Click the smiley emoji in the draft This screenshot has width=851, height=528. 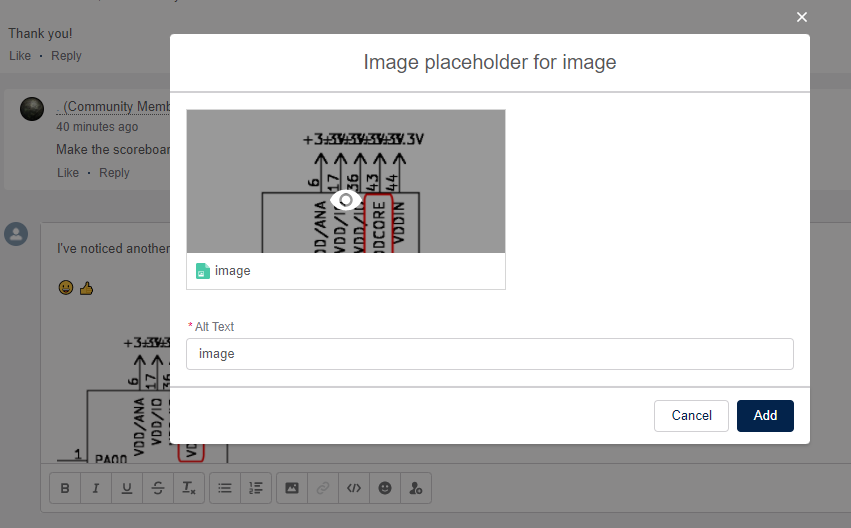coord(66,288)
